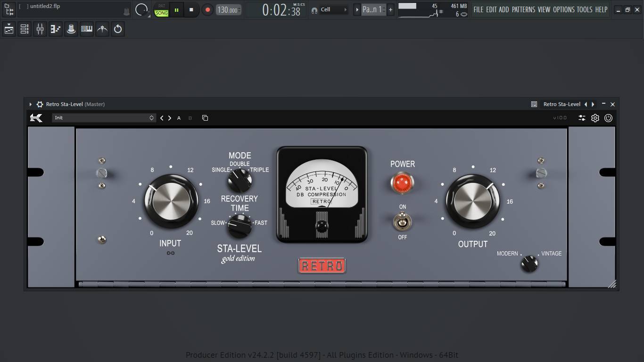The width and height of the screenshot is (644, 362).
Task: Open the PATTERNS menu
Action: pos(523,9)
